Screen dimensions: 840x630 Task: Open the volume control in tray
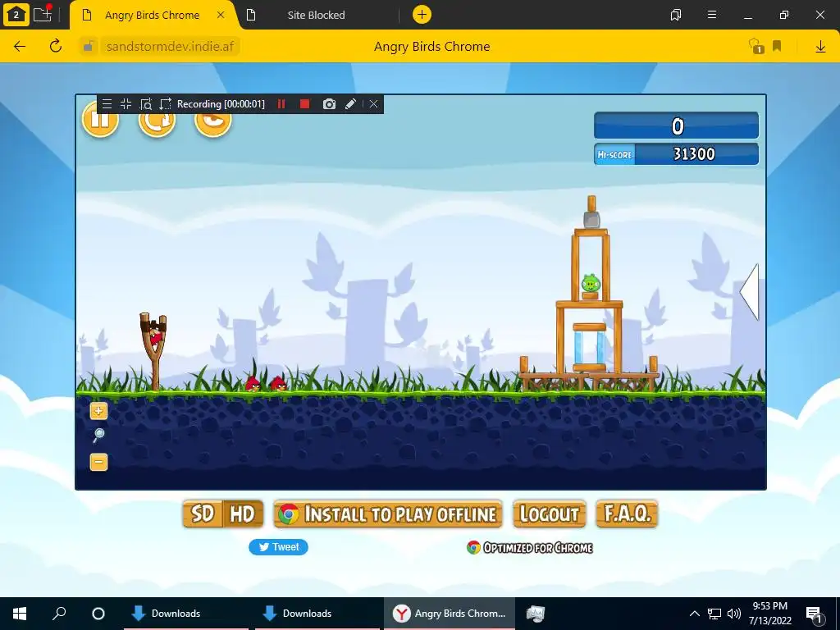(x=734, y=614)
